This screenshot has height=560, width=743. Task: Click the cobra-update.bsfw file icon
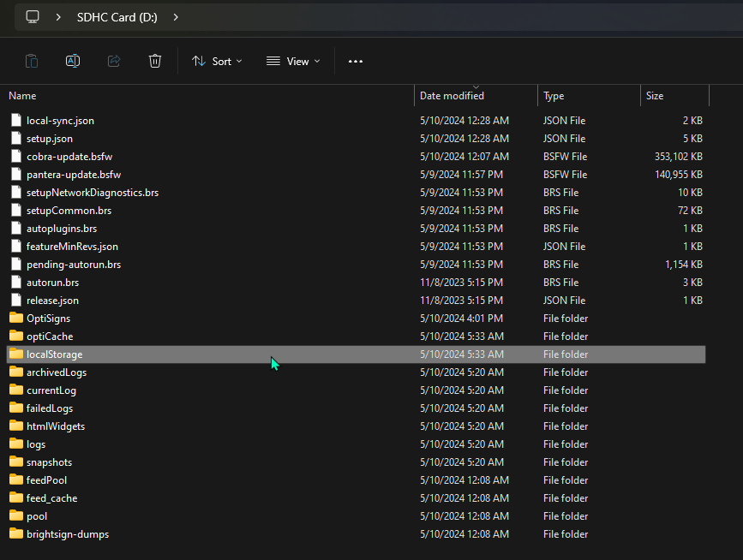(x=16, y=156)
